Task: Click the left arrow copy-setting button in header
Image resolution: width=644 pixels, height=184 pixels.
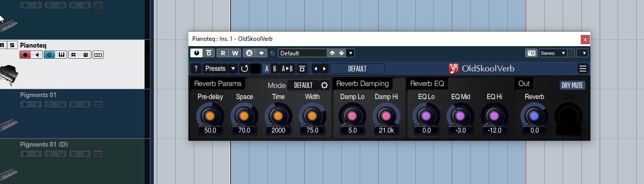Action: tap(261, 53)
